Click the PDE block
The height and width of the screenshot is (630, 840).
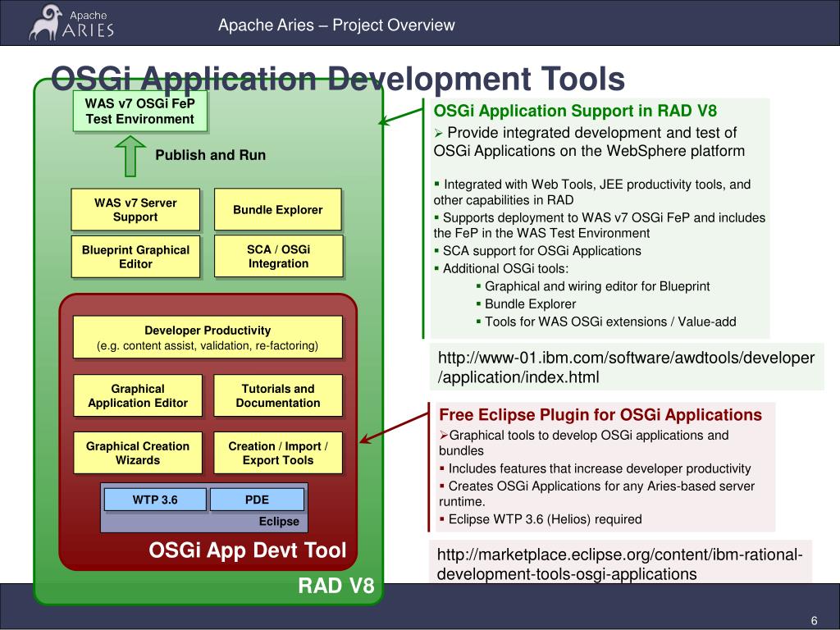pos(257,500)
